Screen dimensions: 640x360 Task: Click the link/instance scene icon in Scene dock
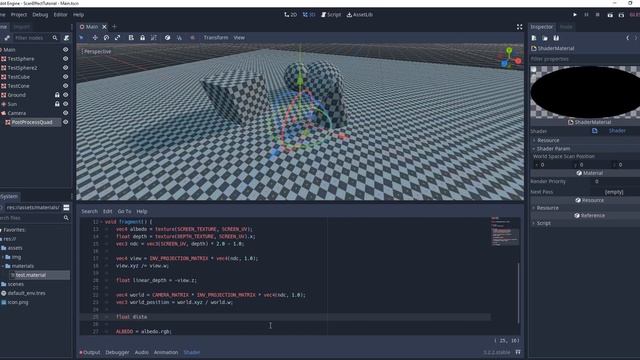7,38
